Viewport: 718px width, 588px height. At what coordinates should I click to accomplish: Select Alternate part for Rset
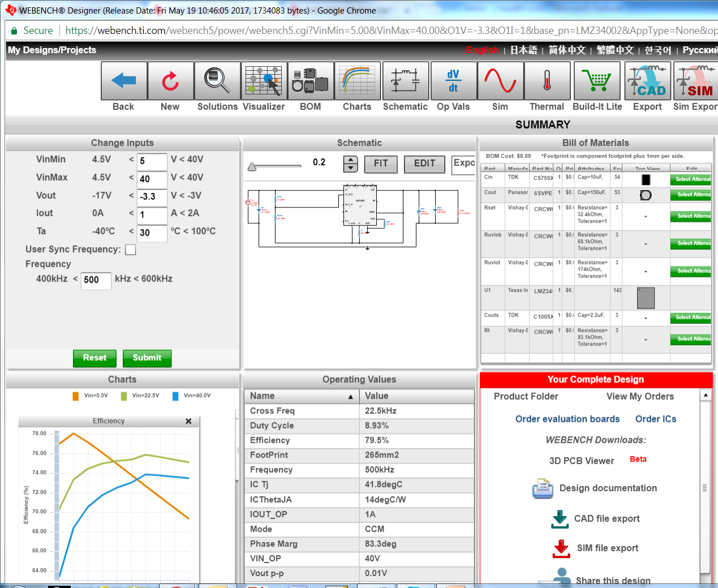point(691,217)
